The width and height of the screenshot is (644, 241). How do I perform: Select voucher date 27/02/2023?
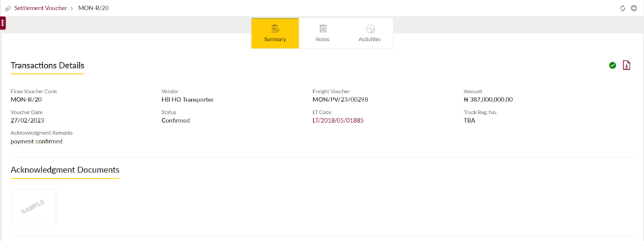[27, 121]
